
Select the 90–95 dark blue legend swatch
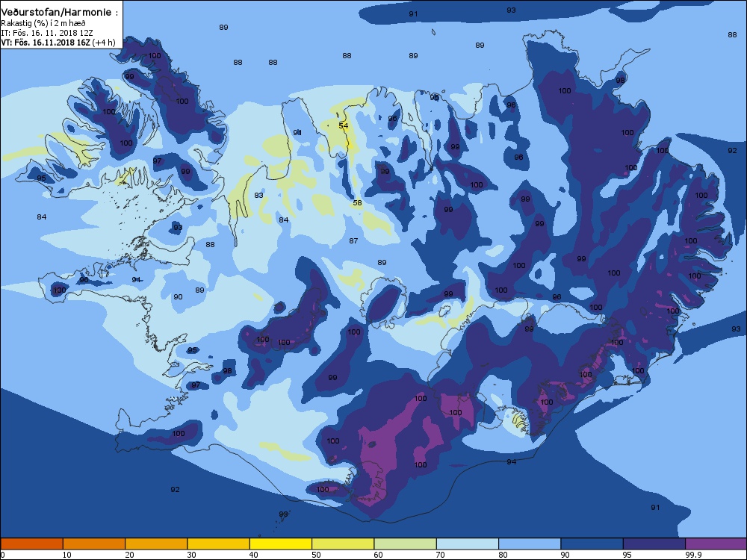[592, 544]
